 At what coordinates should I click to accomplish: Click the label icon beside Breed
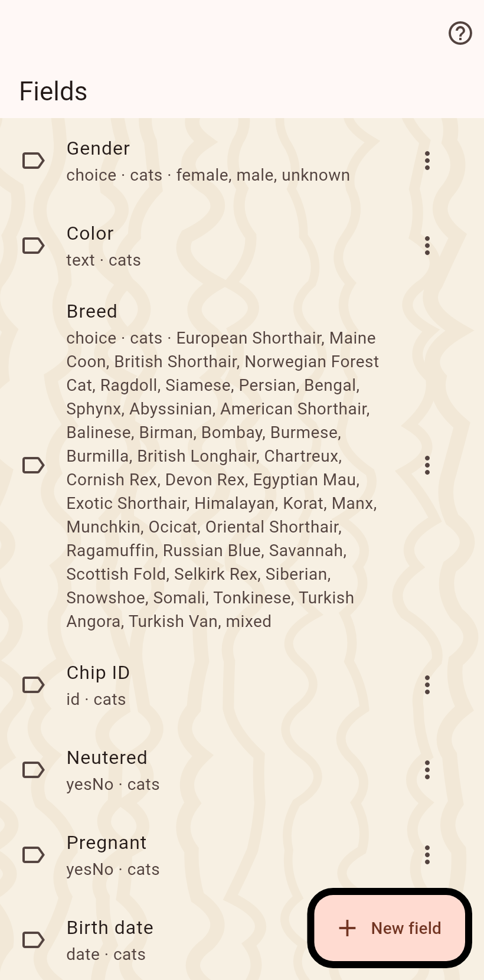[x=33, y=465]
